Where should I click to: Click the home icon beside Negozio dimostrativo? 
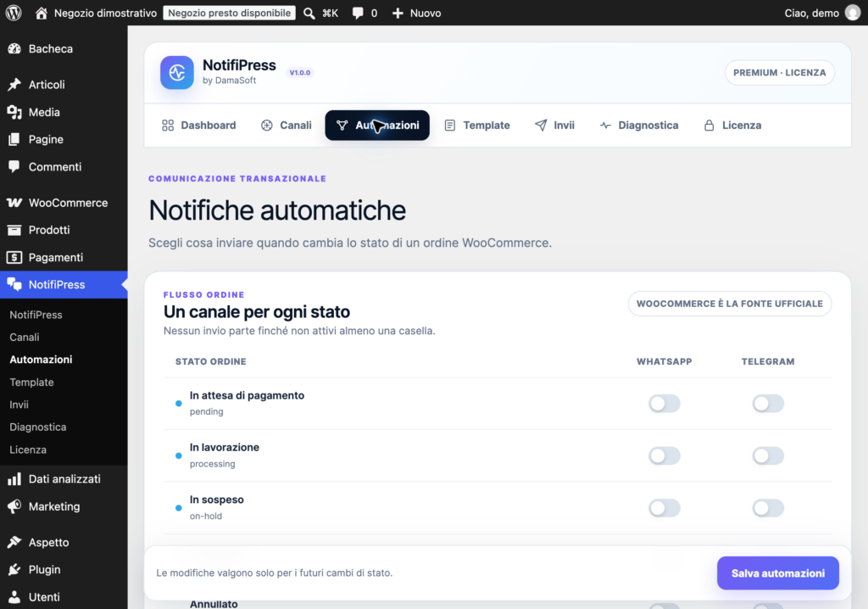[x=41, y=13]
